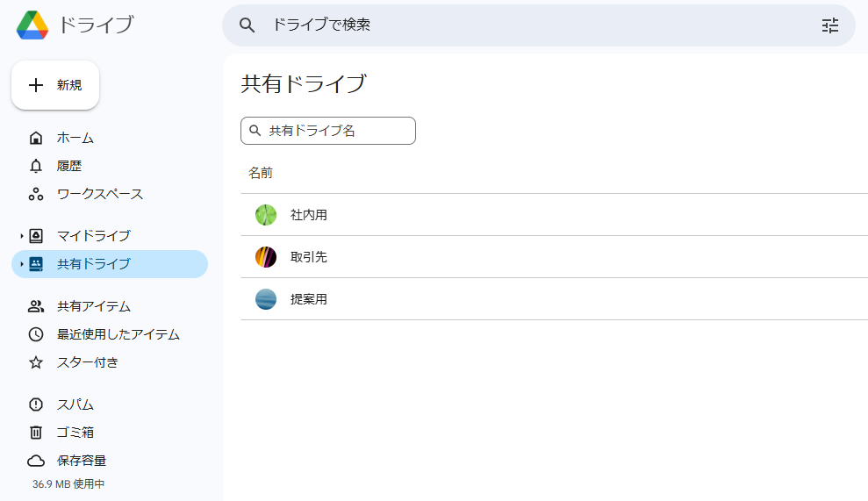The width and height of the screenshot is (868, 501).
Task: Open the 社内用 shared drive
Action: [x=309, y=215]
